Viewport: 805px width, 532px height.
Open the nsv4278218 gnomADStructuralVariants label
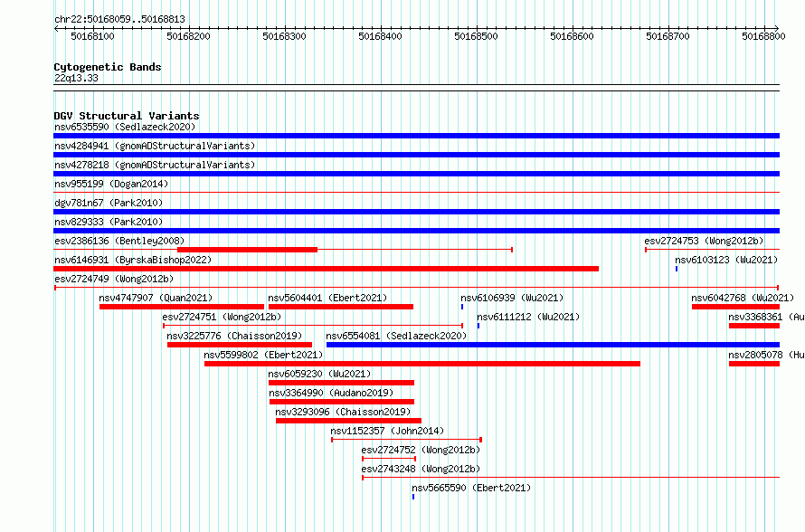click(155, 165)
